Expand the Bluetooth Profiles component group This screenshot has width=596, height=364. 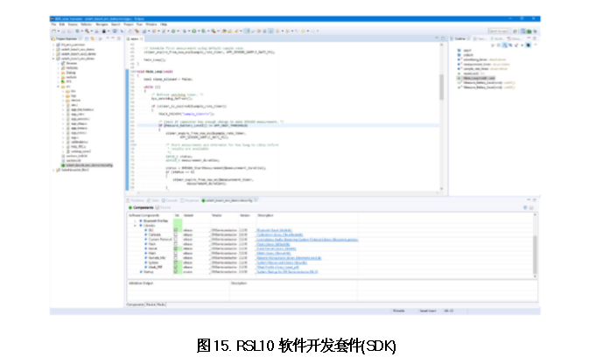click(x=136, y=220)
